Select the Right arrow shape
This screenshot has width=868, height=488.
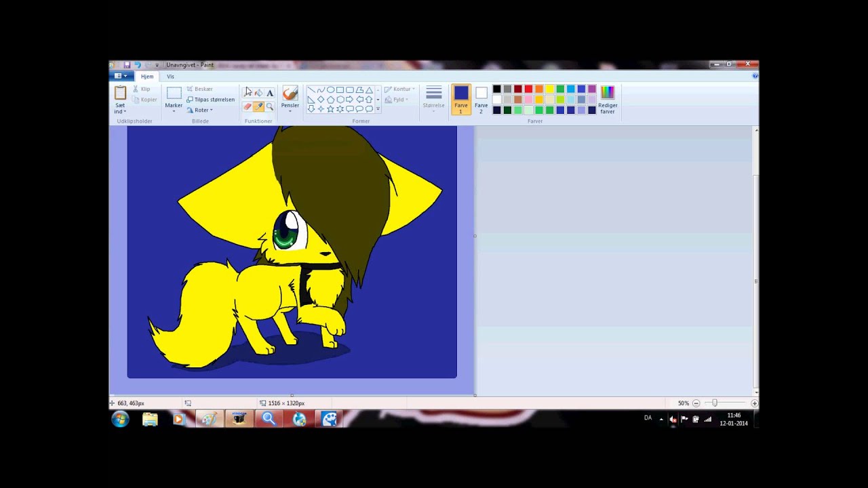[x=350, y=100]
